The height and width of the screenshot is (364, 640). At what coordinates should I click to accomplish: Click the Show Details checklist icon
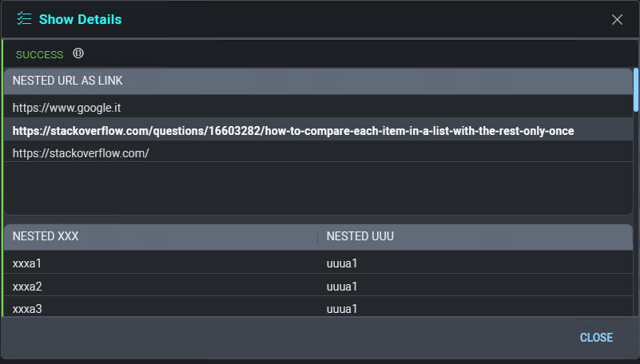tap(24, 19)
